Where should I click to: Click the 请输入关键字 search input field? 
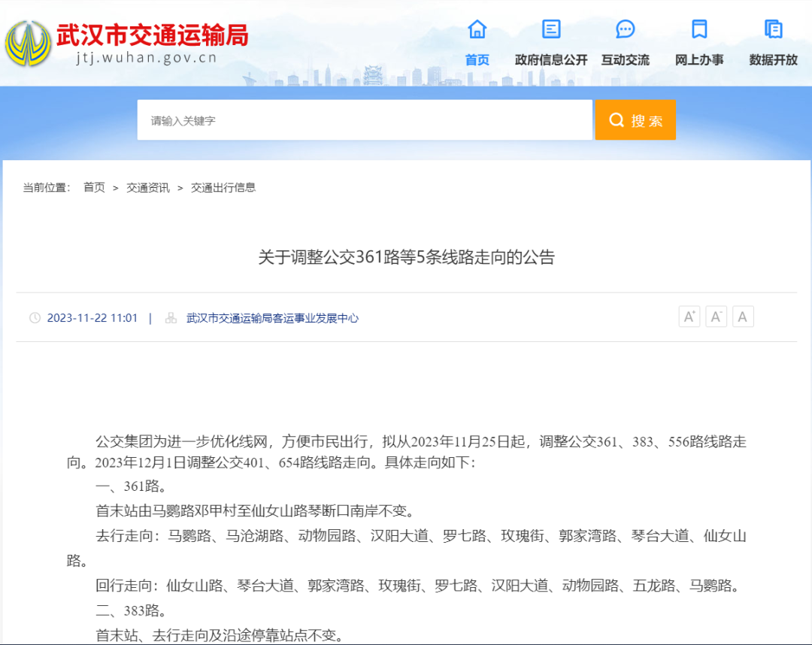pos(365,120)
